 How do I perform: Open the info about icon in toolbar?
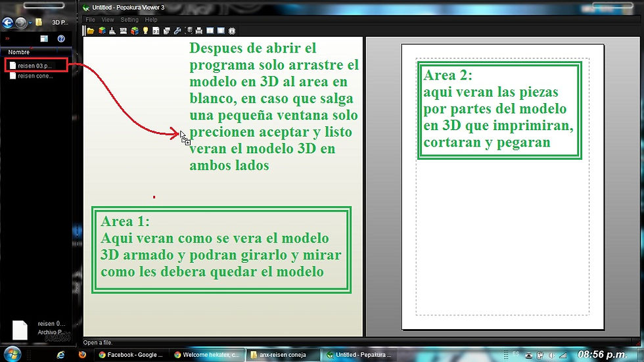coord(232,31)
